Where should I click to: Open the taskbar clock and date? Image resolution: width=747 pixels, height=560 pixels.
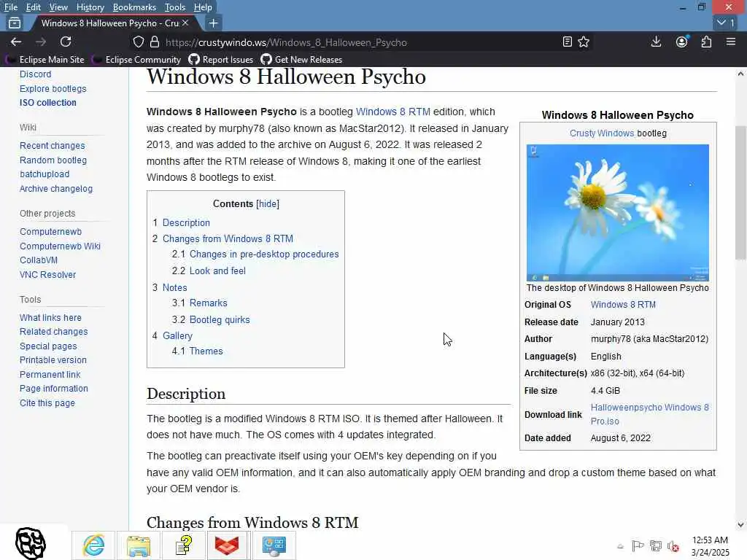(710, 546)
